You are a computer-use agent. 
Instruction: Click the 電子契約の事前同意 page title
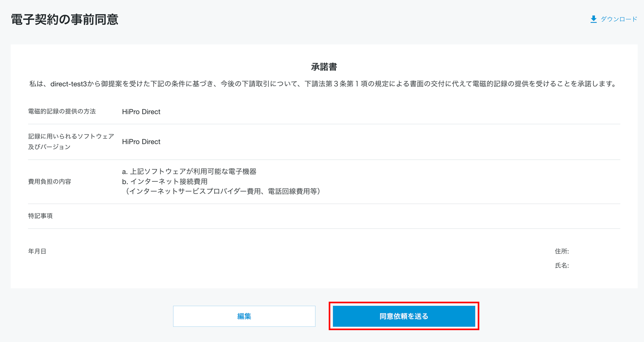point(65,20)
